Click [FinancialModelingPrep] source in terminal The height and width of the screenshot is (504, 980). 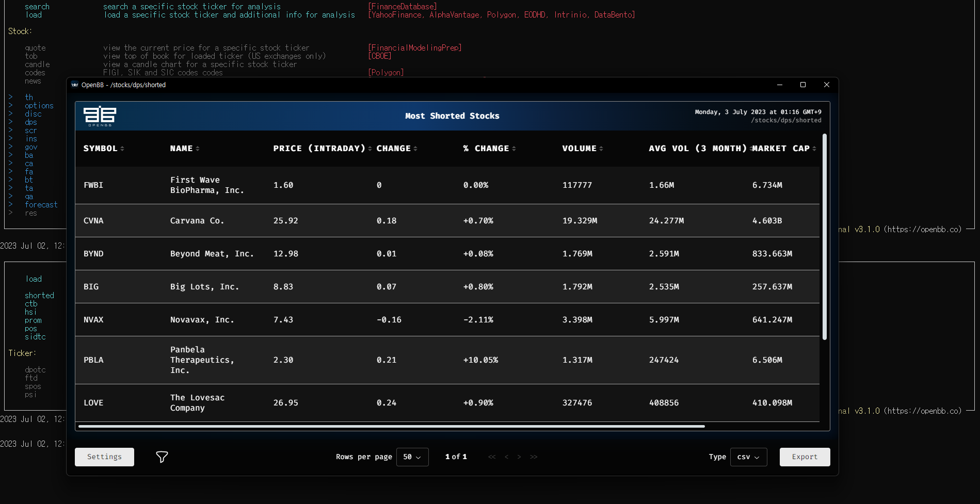click(x=415, y=48)
